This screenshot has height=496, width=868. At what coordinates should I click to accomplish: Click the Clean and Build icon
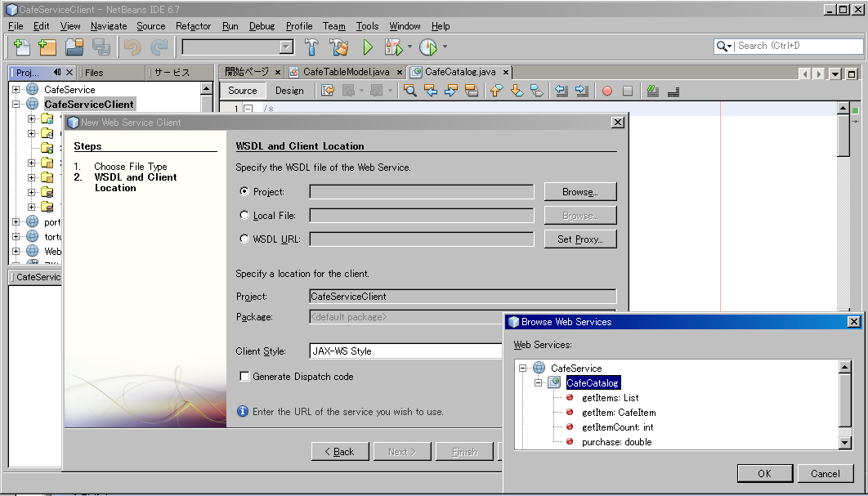339,47
